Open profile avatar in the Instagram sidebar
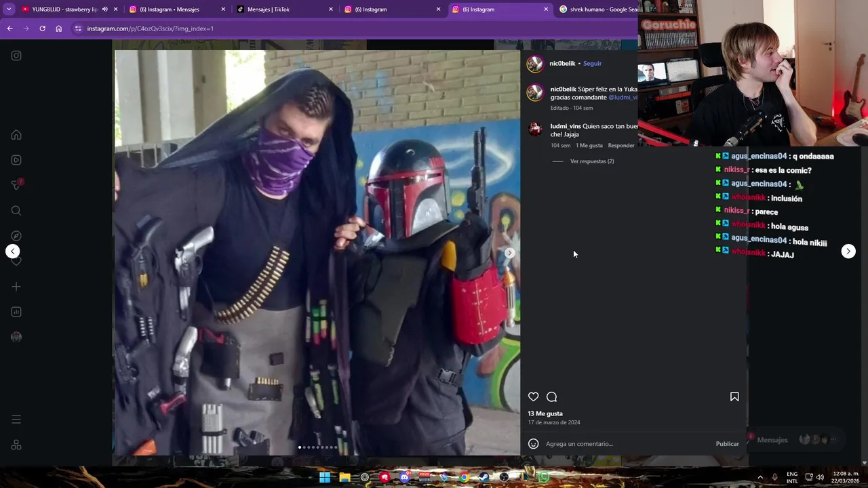The image size is (868, 488). (x=16, y=337)
